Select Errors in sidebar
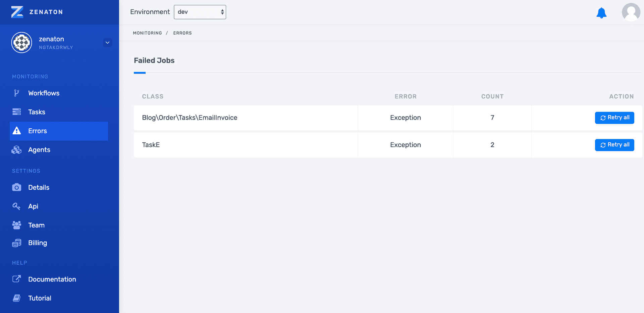This screenshot has height=313, width=644. click(x=59, y=131)
